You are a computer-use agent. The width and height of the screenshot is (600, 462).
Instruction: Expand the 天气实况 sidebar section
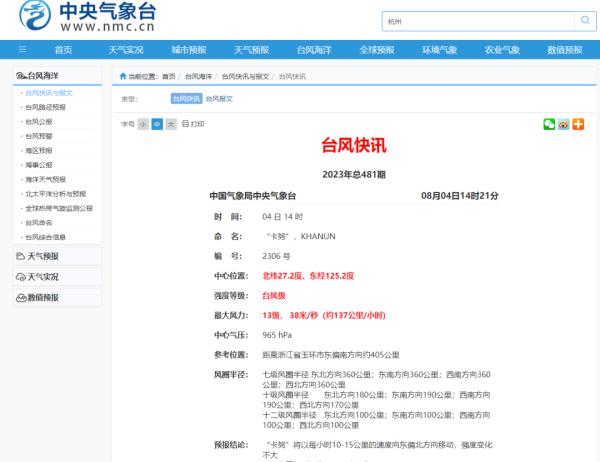pos(58,277)
